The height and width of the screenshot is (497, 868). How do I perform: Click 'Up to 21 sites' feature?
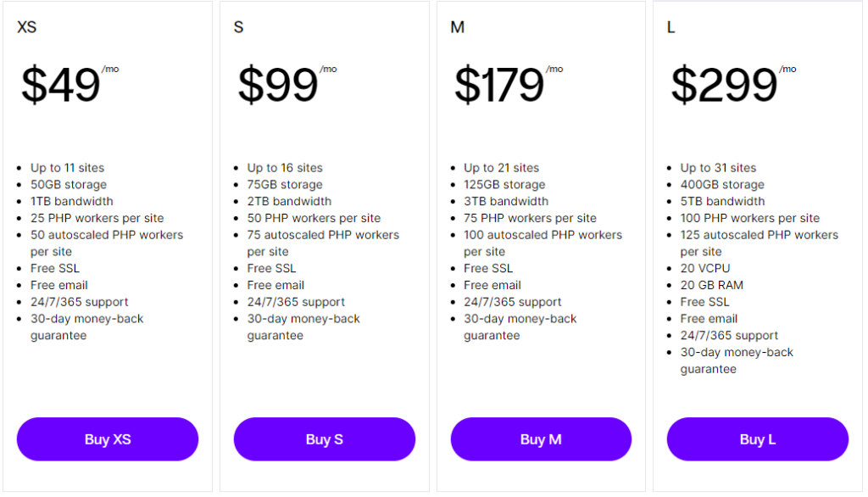(x=502, y=167)
